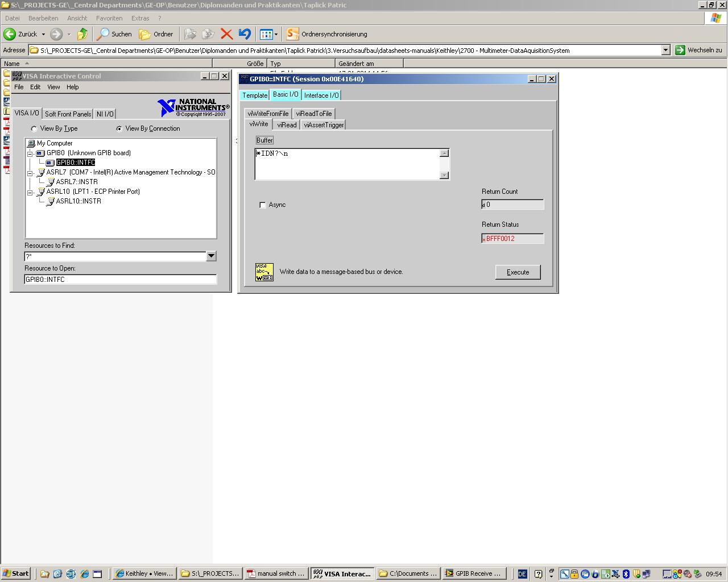This screenshot has height=582, width=728.
Task: Open the File menu in VISA Interactive Control
Action: coord(19,87)
